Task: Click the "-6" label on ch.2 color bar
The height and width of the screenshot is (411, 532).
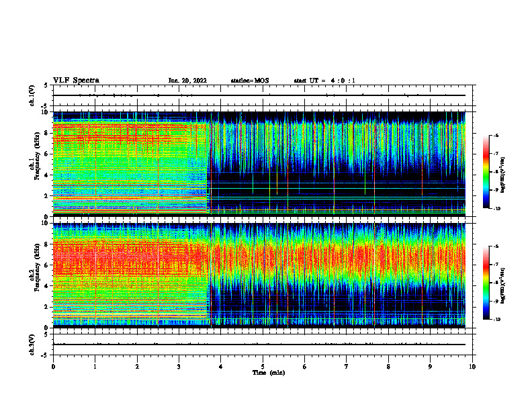Action: click(x=496, y=246)
